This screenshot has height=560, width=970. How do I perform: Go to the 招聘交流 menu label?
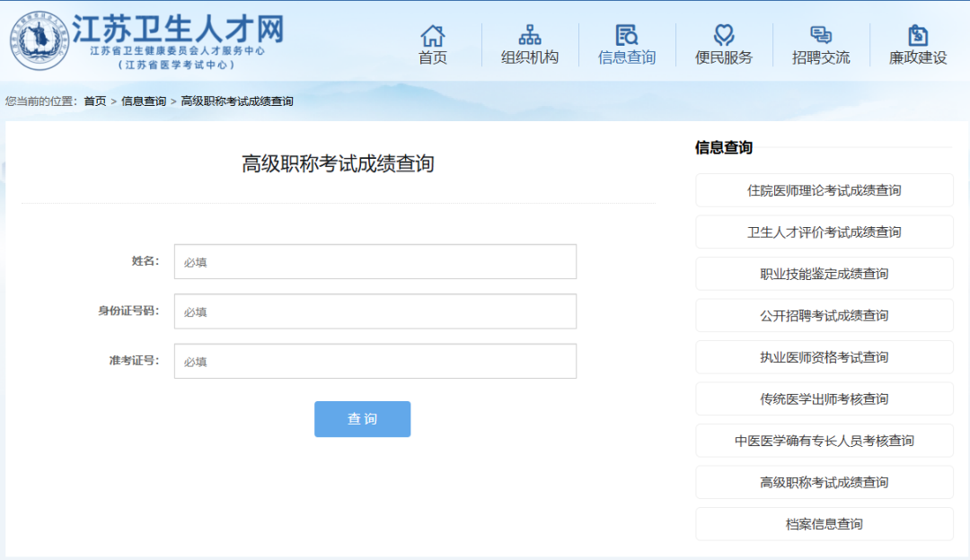point(821,57)
